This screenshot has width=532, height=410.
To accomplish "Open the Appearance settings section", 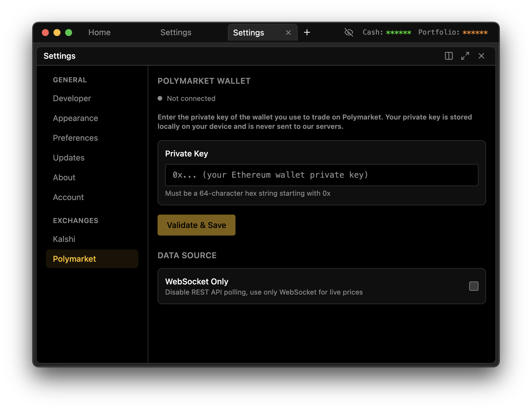I will tap(75, 118).
